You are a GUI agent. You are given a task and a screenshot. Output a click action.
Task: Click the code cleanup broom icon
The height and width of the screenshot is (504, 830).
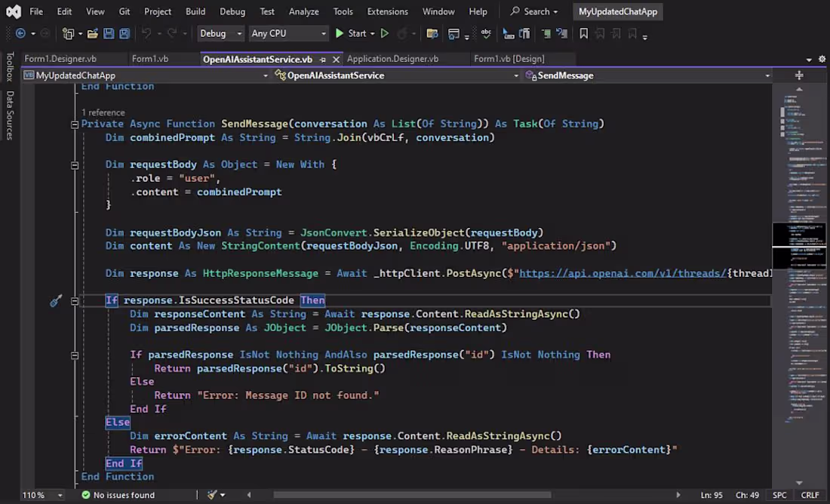[212, 495]
